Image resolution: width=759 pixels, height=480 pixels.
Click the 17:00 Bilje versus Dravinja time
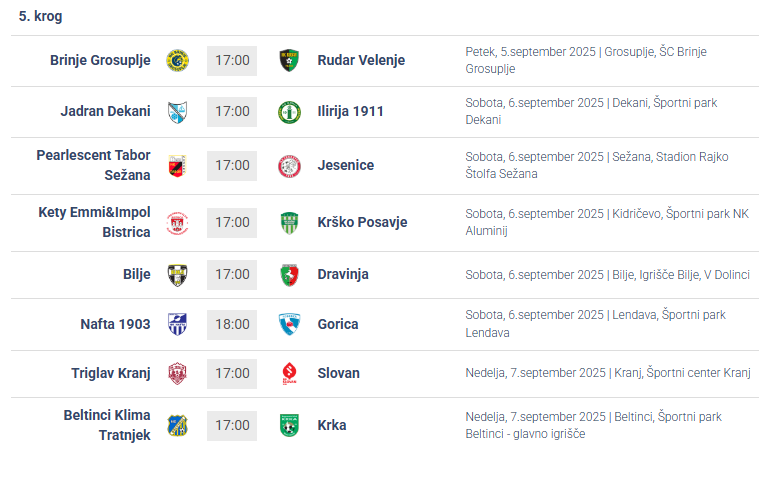point(232,274)
